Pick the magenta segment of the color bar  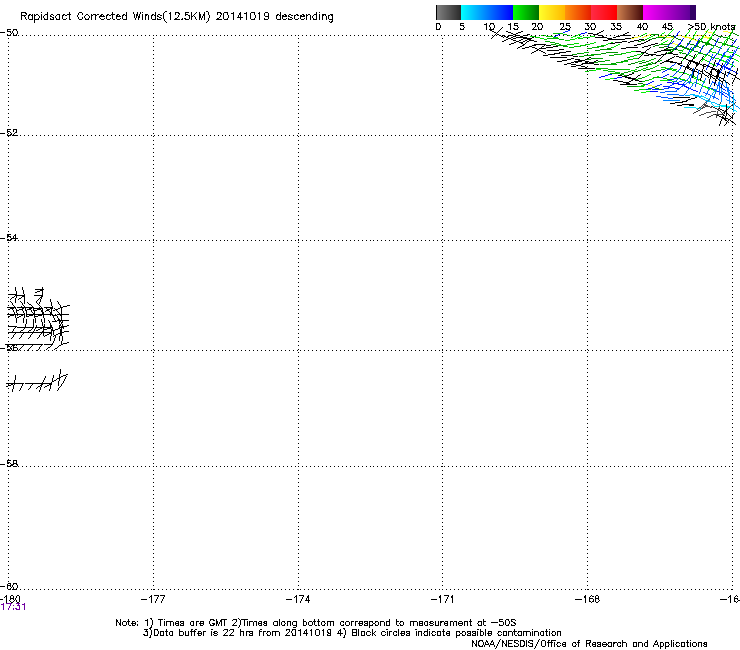pyautogui.click(x=656, y=12)
